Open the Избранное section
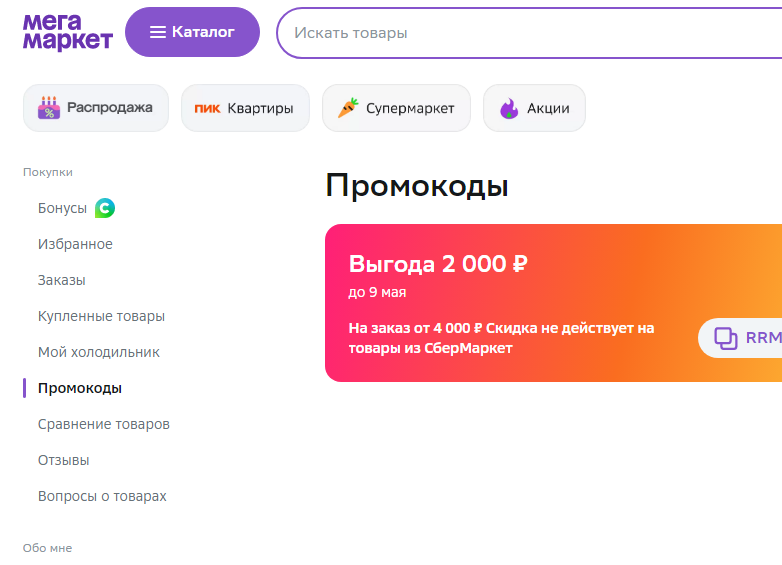 [x=75, y=244]
